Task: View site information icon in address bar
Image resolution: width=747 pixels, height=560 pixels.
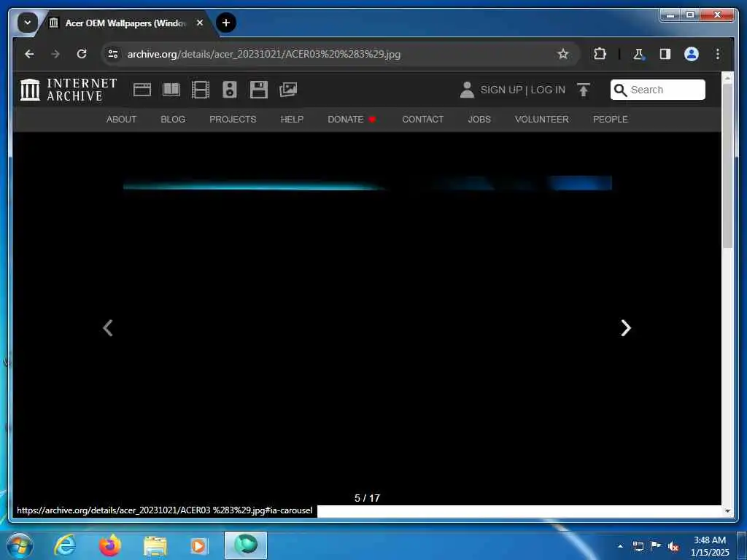Action: pos(113,54)
